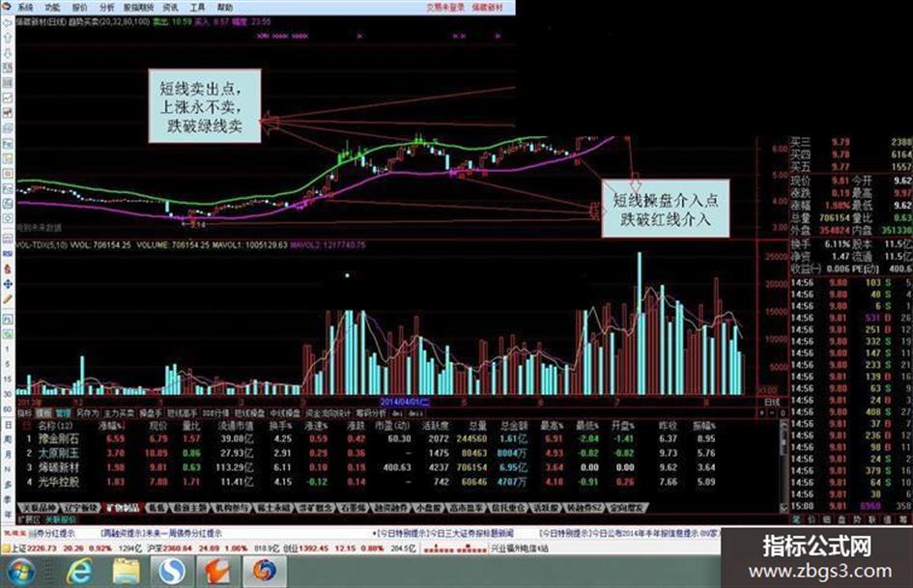Viewport: 913px width, 588px height.
Task: Open the orange bird app on taskbar
Action: coord(217,572)
